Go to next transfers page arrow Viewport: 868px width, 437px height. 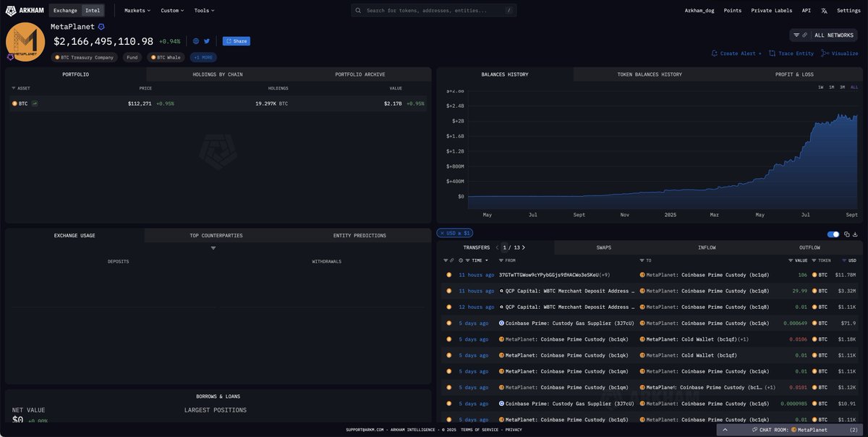click(523, 247)
